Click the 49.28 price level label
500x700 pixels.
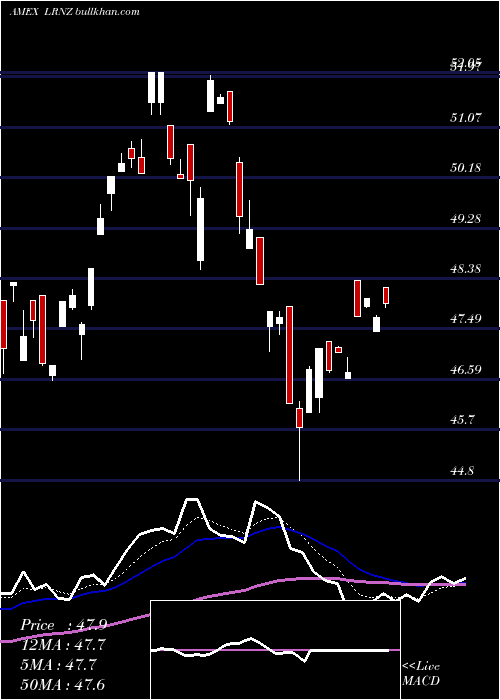pos(467,219)
